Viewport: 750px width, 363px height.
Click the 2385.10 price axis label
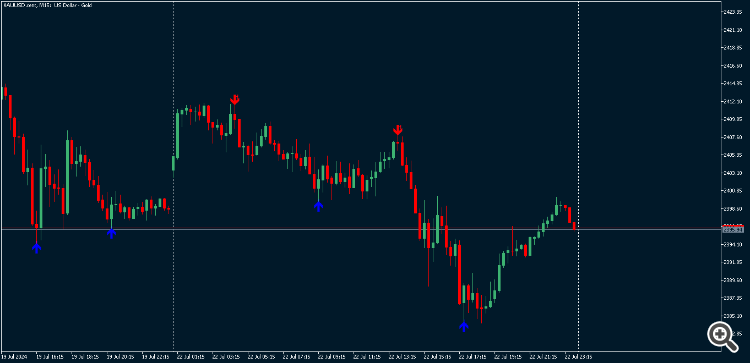click(x=733, y=316)
